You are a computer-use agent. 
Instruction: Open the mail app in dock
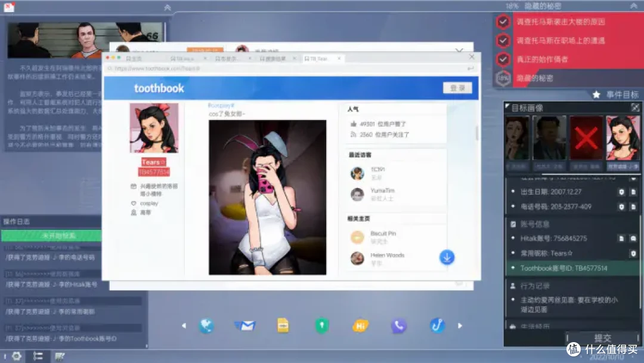(245, 325)
